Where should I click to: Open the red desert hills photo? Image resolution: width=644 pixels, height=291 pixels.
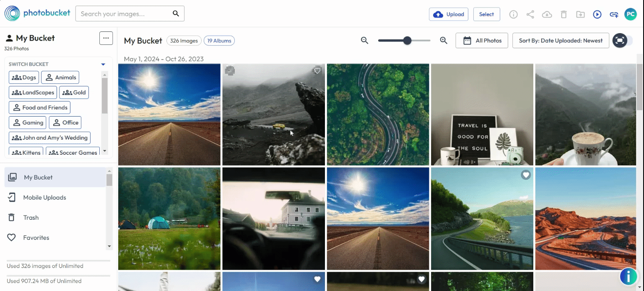(x=586, y=218)
